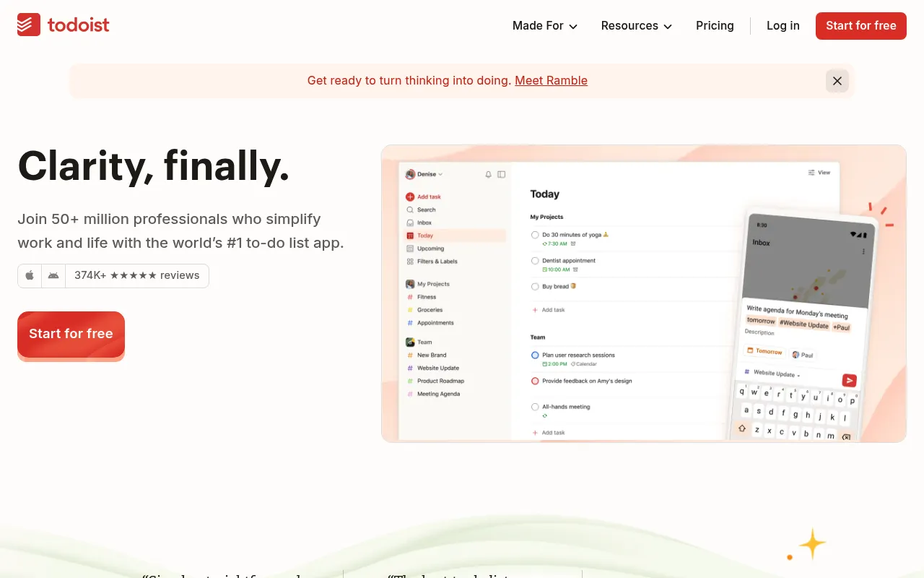
Task: Click the 10:00 AM time on dentist task
Action: [556, 269]
